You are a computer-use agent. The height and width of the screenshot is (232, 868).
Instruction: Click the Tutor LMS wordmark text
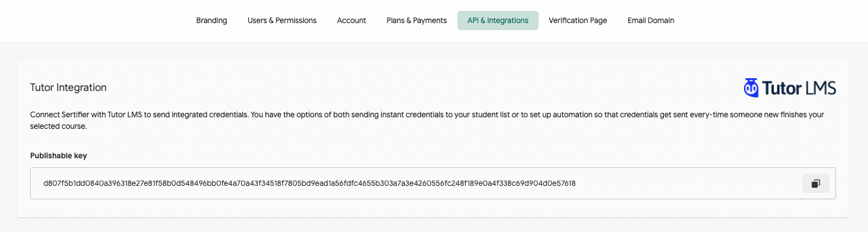[799, 88]
